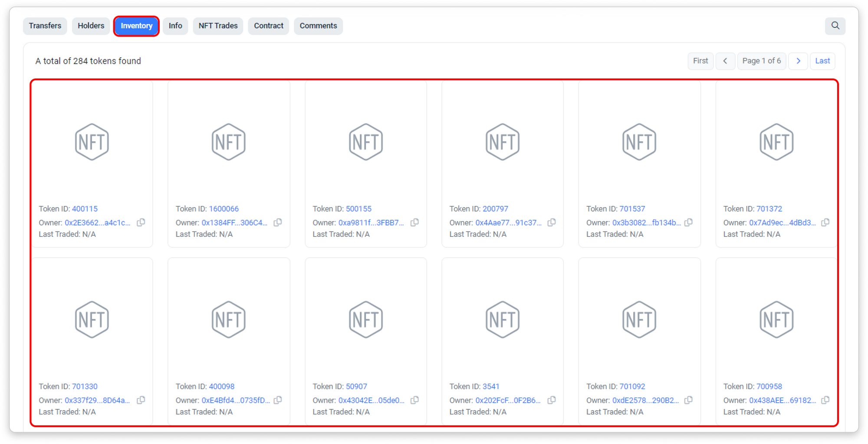868x444 pixels.
Task: Jump to the Last page
Action: (x=822, y=61)
